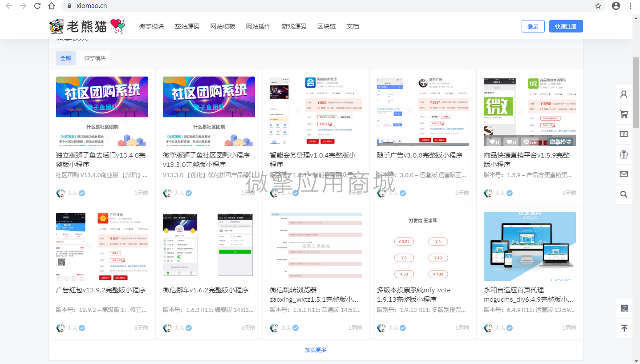The height and width of the screenshot is (364, 640).
Task: Open thumbnail of 永和自适应首页代理 card
Action: tap(530, 246)
